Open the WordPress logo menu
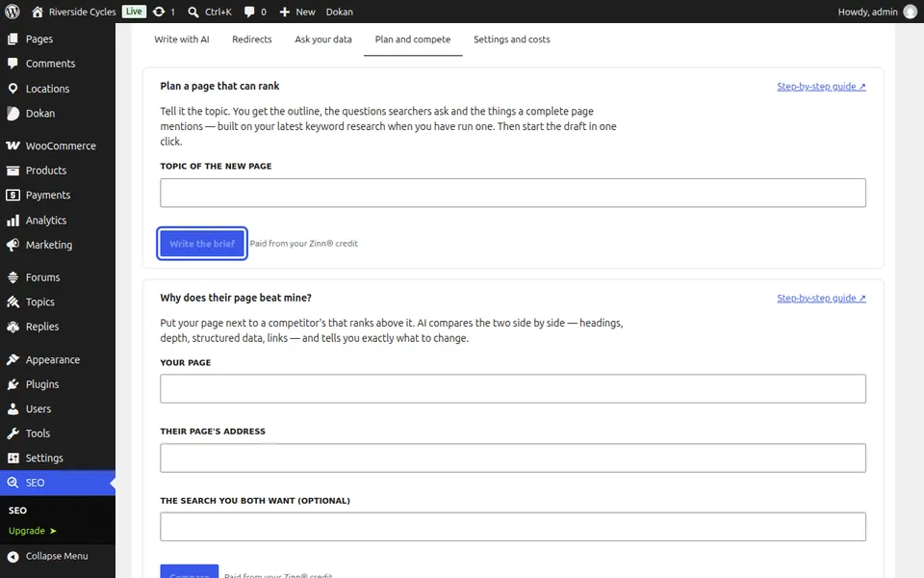Image resolution: width=924 pixels, height=578 pixels. coord(13,12)
